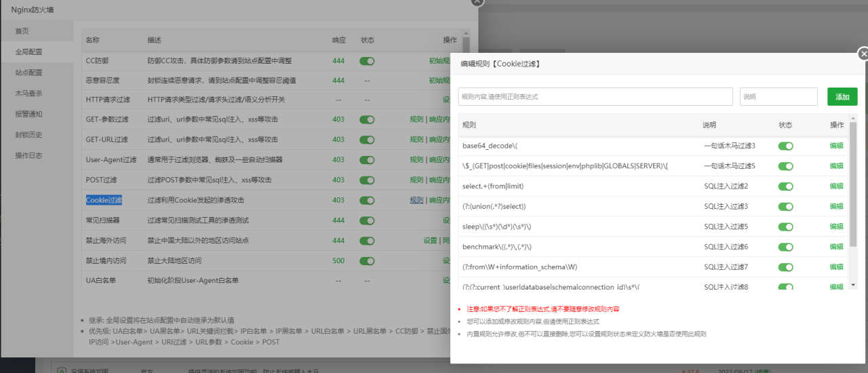Click the green 添加 button
The height and width of the screenshot is (373, 868).
[x=842, y=97]
